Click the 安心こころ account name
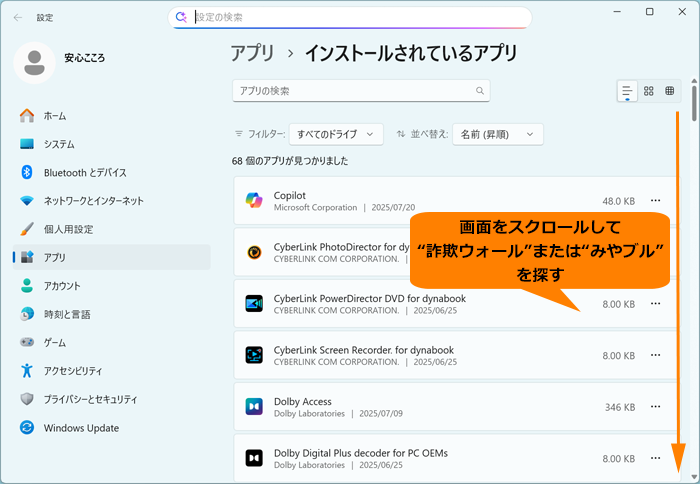Image resolution: width=700 pixels, height=484 pixels. 84,58
